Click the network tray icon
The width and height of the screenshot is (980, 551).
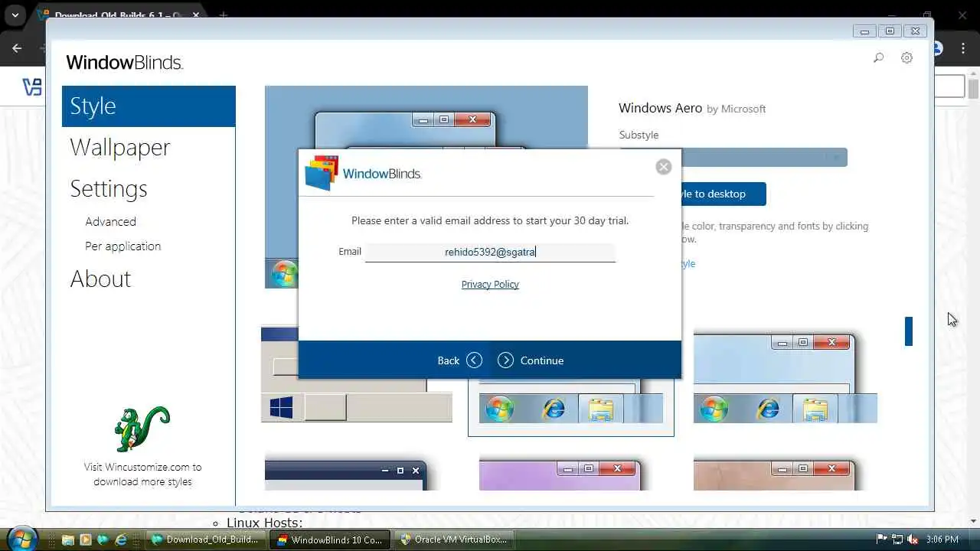(897, 540)
